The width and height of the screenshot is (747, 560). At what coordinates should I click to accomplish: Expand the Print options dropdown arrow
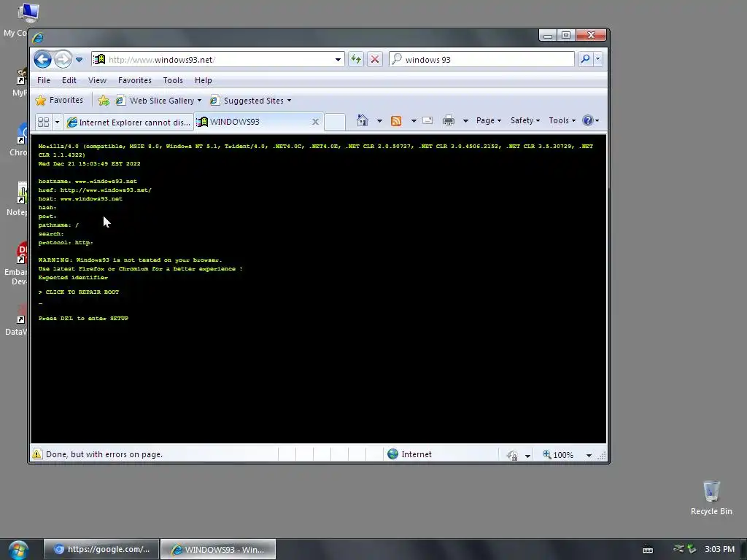(x=465, y=121)
